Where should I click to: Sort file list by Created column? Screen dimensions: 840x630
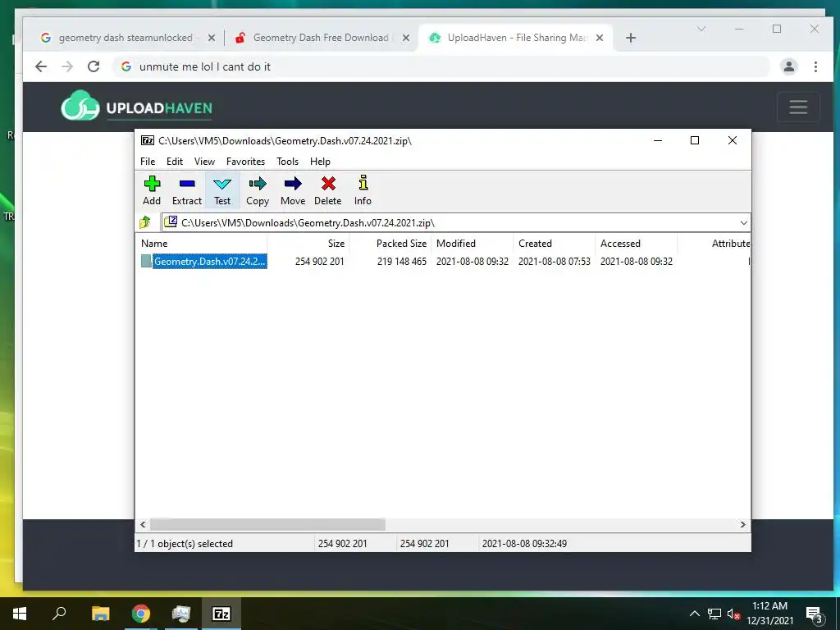pyautogui.click(x=555, y=243)
